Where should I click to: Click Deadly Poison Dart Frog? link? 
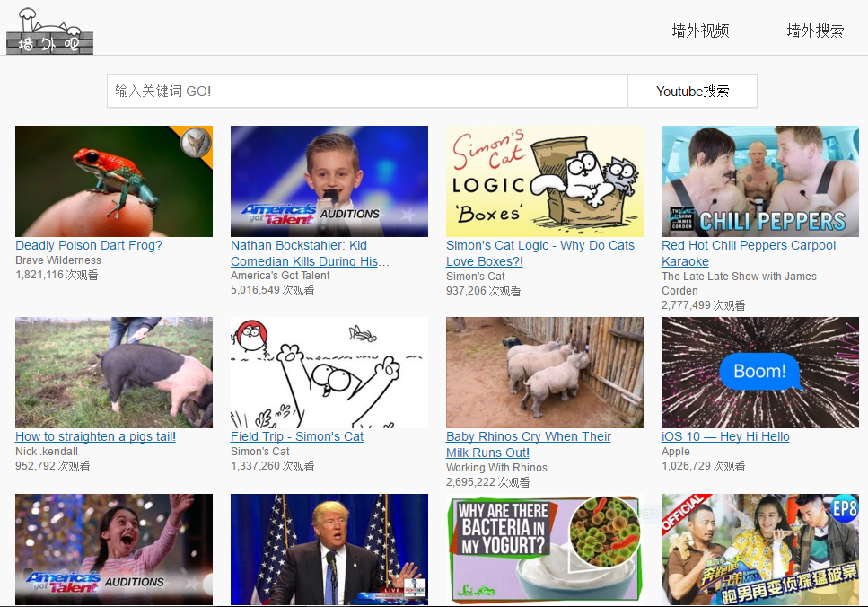pos(89,245)
